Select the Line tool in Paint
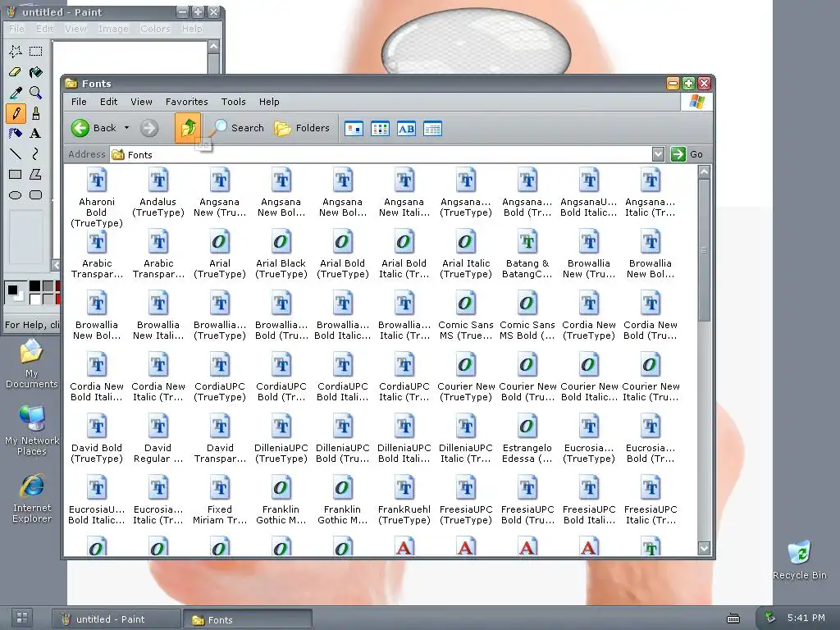This screenshot has height=630, width=840. point(16,154)
